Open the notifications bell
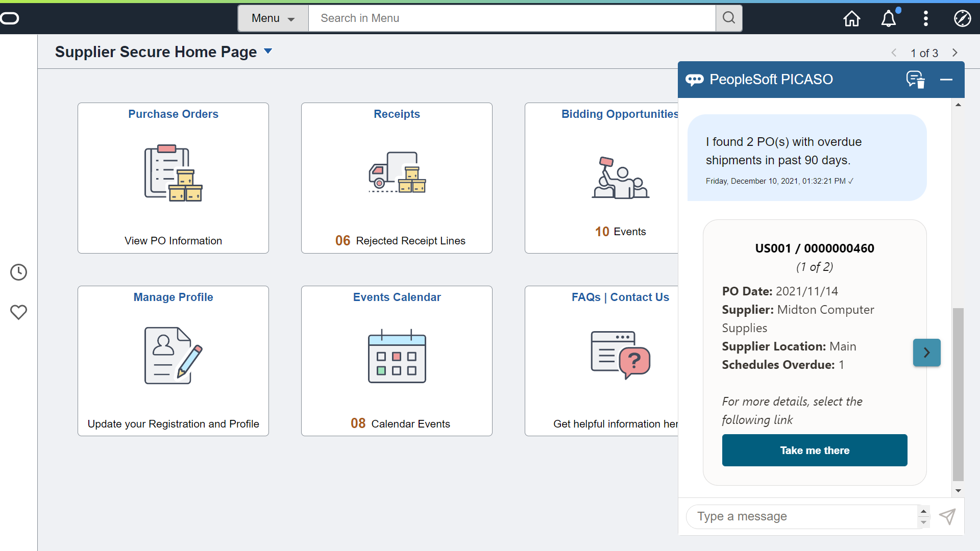This screenshot has width=980, height=551. tap(889, 18)
